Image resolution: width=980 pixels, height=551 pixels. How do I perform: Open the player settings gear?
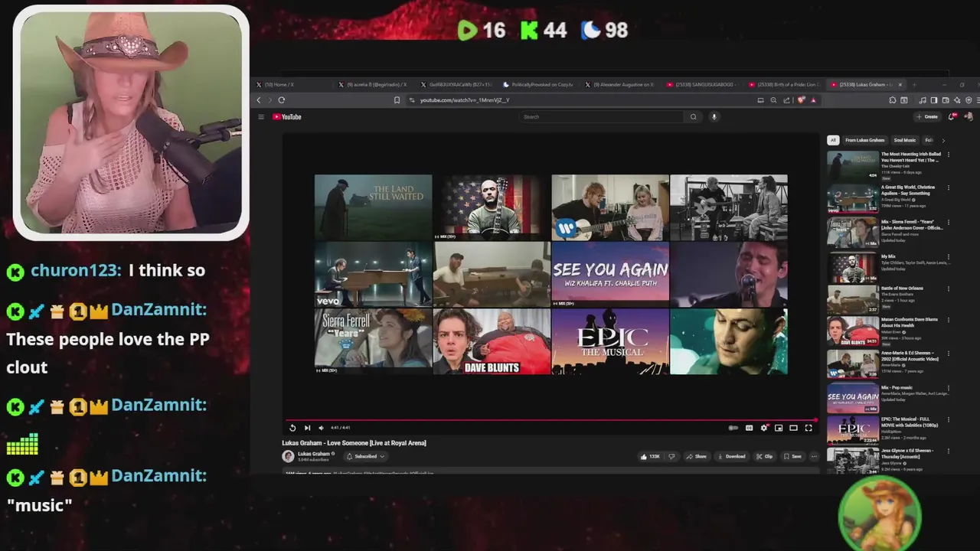click(763, 428)
